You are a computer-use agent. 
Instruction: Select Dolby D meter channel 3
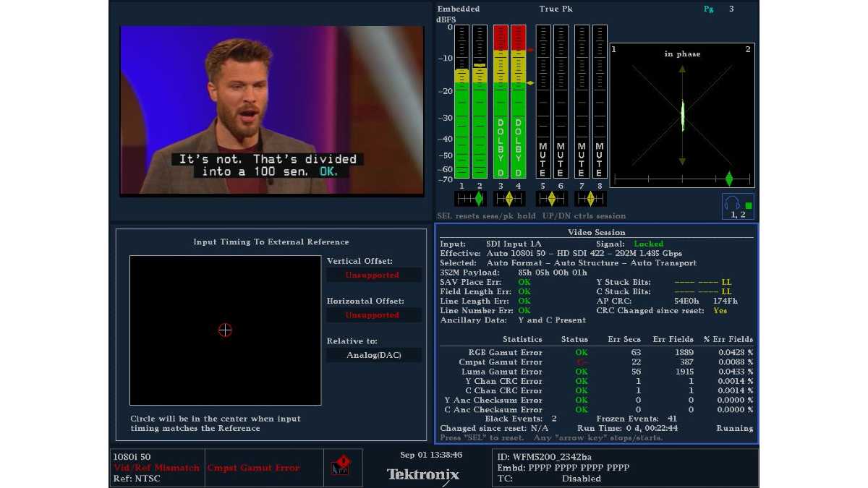(x=501, y=102)
